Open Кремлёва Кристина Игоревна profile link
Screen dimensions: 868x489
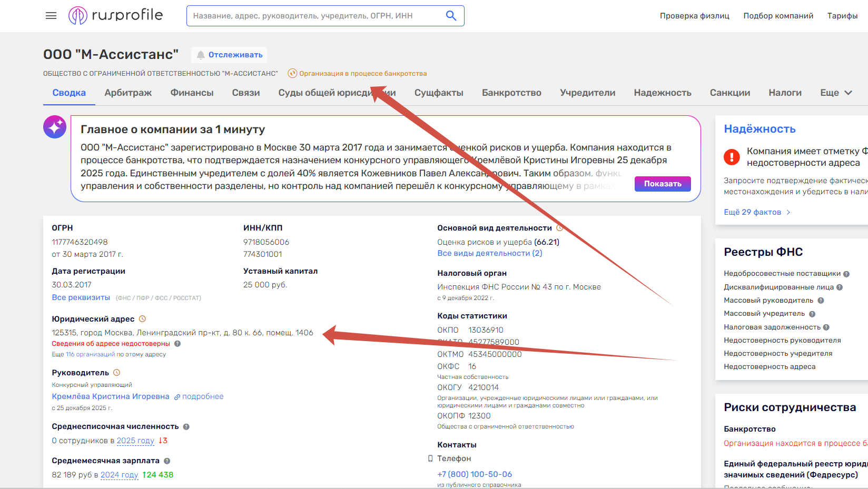(111, 396)
